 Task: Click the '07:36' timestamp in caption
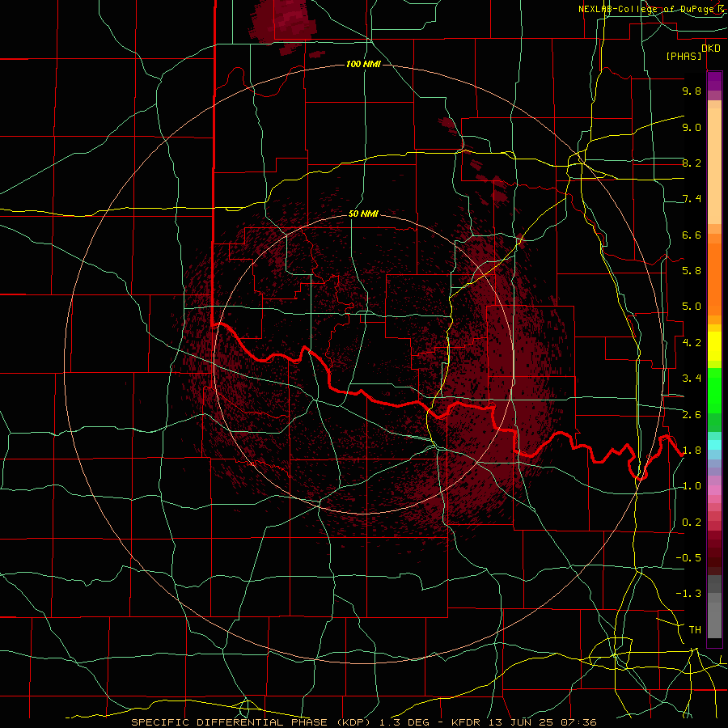tap(580, 722)
